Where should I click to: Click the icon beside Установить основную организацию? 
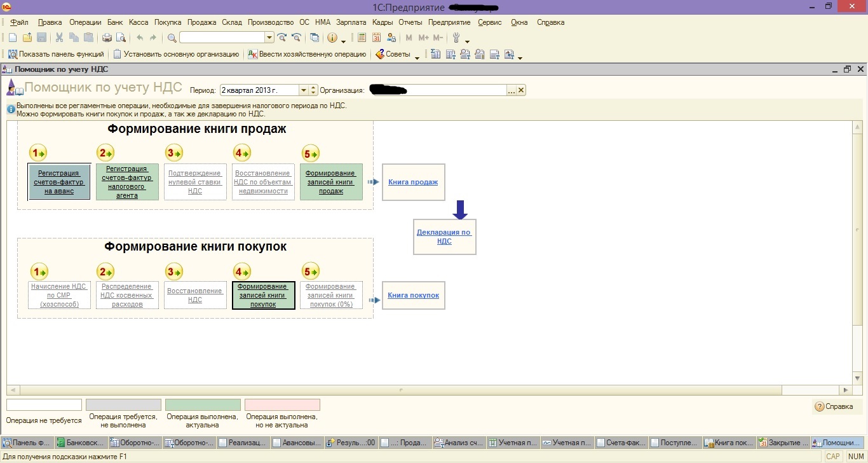pyautogui.click(x=117, y=54)
